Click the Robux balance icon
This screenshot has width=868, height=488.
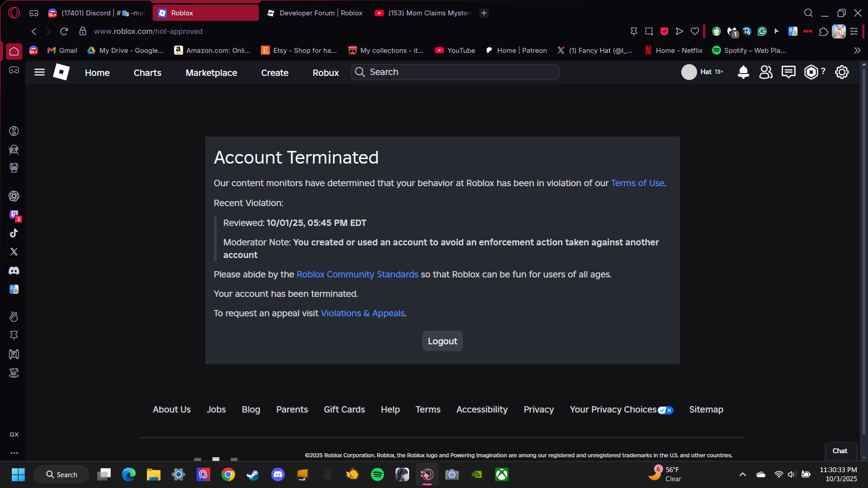click(811, 72)
